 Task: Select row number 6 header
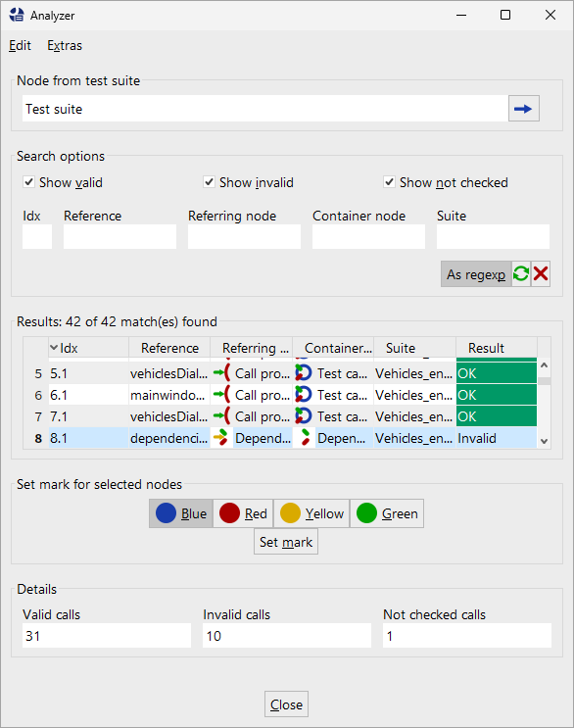tap(36, 395)
